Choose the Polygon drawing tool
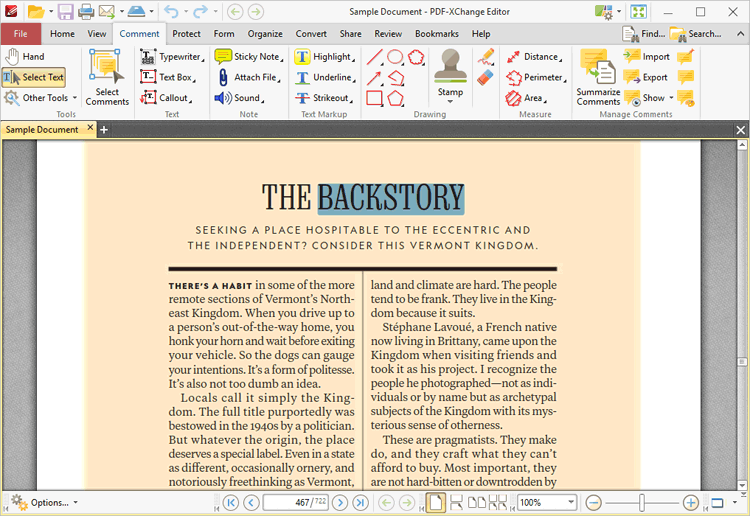 pyautogui.click(x=396, y=98)
